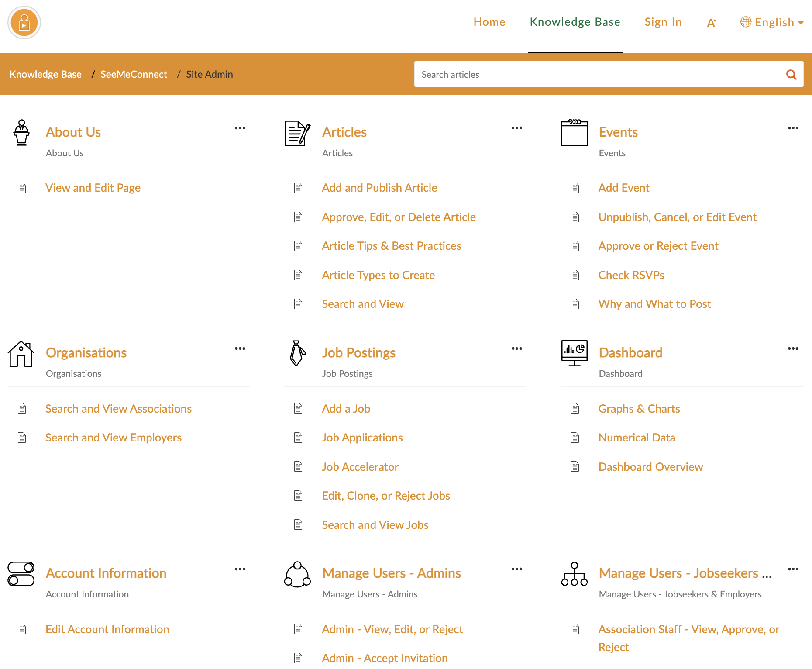Open the Account Information three-dot menu
The image size is (812, 669).
coord(240,569)
